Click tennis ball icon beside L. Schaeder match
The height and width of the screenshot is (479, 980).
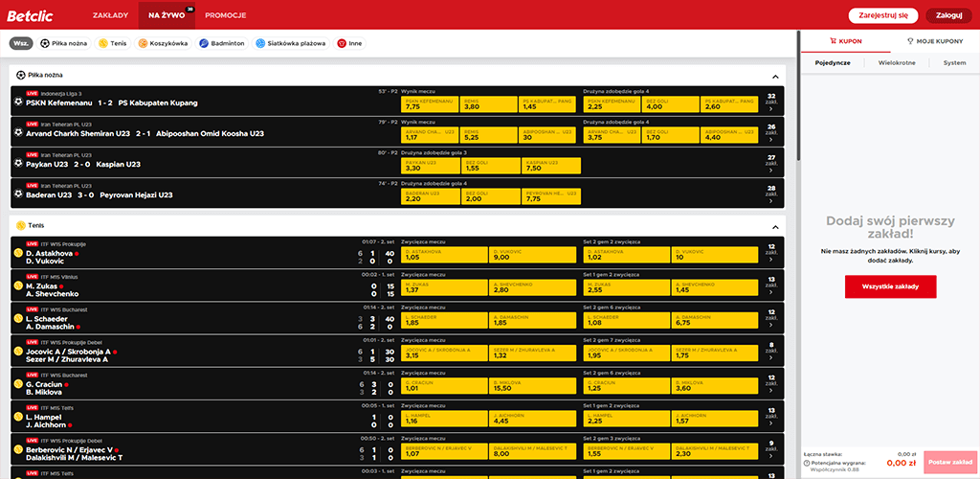18,319
